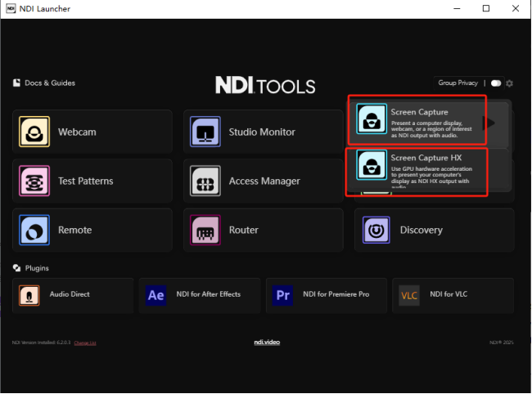This screenshot has width=532, height=394.
Task: Click the Test Patterns icon
Action: 34,181
